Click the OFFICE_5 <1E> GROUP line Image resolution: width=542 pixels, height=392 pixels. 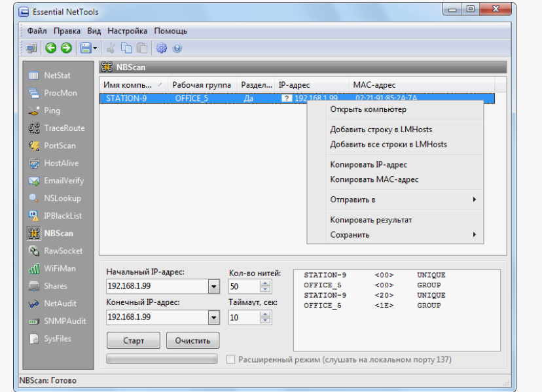click(x=372, y=305)
